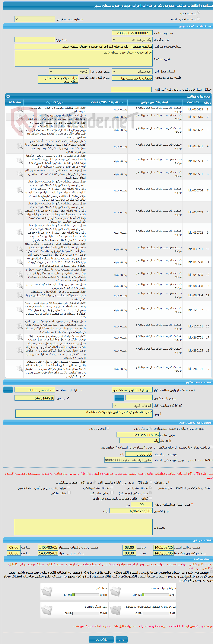Click کلید واژه input field
213x644 pixels.
pyautogui.click(x=35, y=39)
